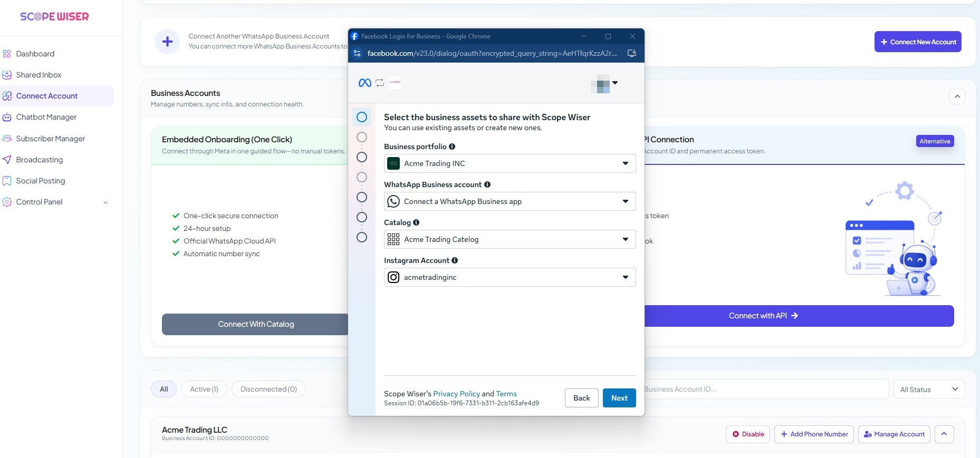Click Connect With Catalog button
Viewport: 980px width, 458px height.
click(256, 324)
